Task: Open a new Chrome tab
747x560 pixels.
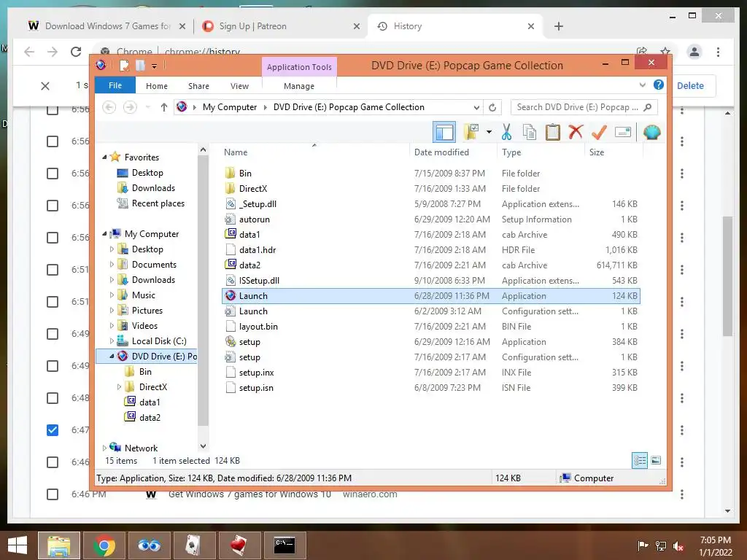Action: 559,26
